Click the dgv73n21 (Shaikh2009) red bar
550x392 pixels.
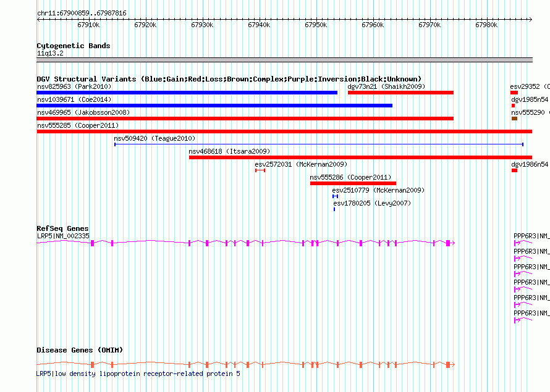[x=400, y=93]
